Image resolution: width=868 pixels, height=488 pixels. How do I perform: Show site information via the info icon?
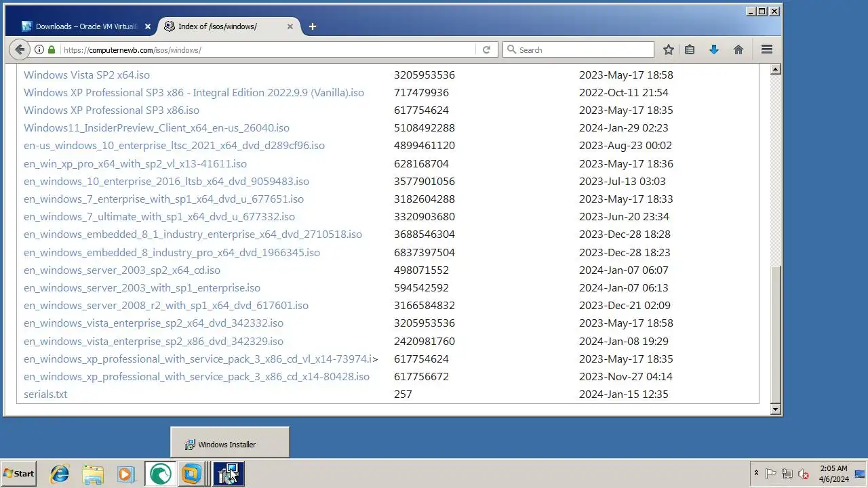tap(39, 49)
